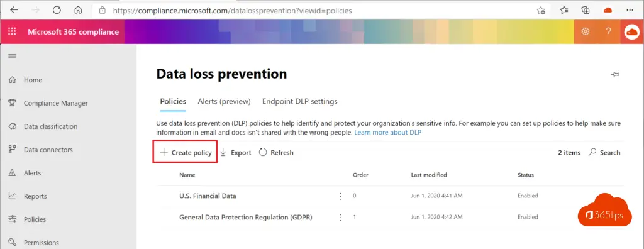
Task: Click the browser address bar URL
Action: (x=233, y=11)
